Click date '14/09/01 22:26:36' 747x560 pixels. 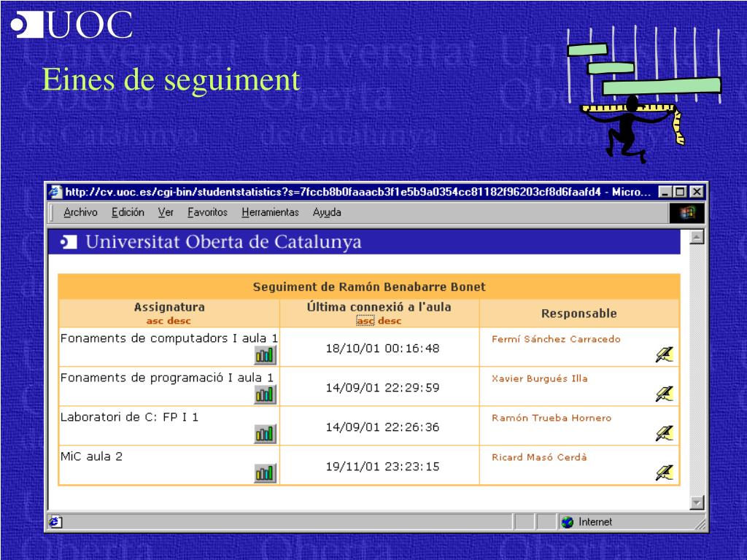tap(382, 427)
